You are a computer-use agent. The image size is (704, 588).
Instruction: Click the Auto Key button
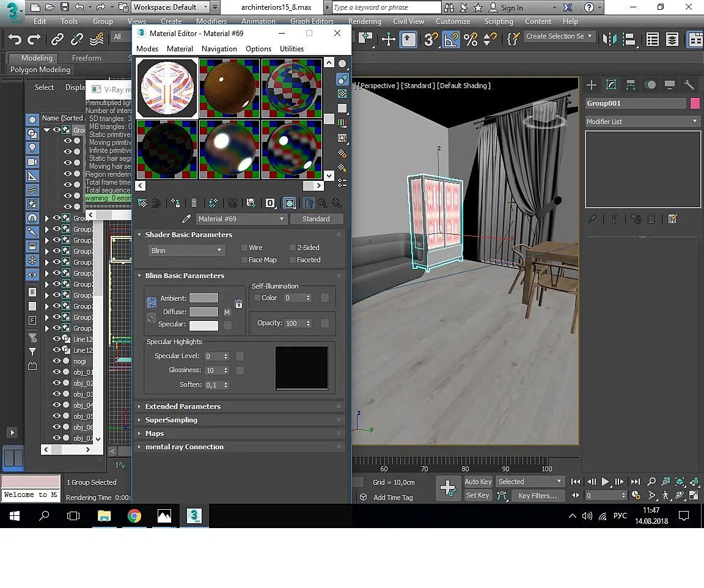pyautogui.click(x=478, y=482)
